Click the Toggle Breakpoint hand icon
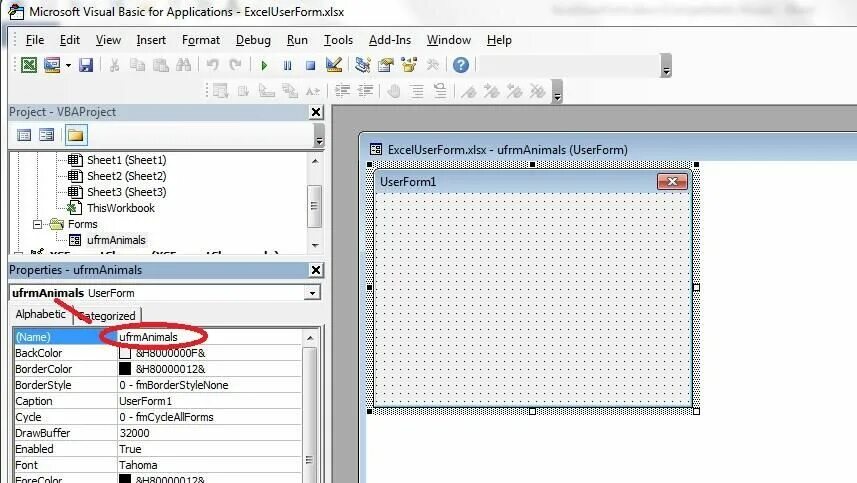857x483 pixels. tap(394, 91)
